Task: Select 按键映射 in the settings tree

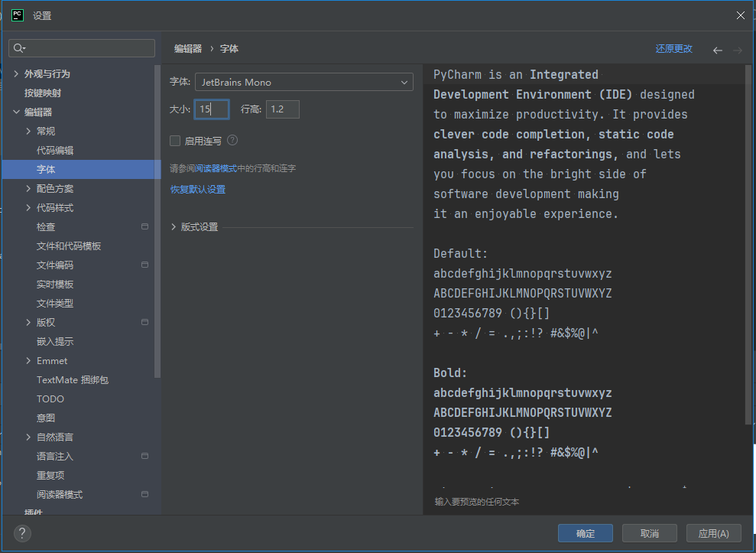Action: (x=43, y=93)
